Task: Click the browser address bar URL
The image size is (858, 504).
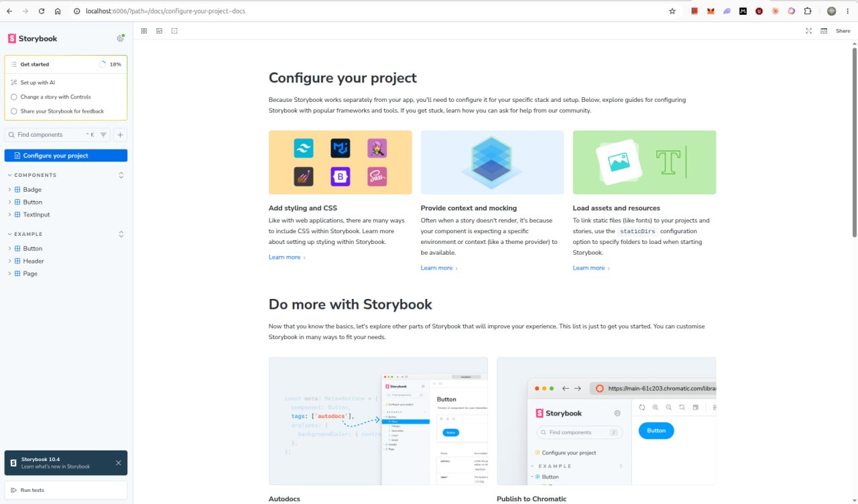Action: pos(166,11)
